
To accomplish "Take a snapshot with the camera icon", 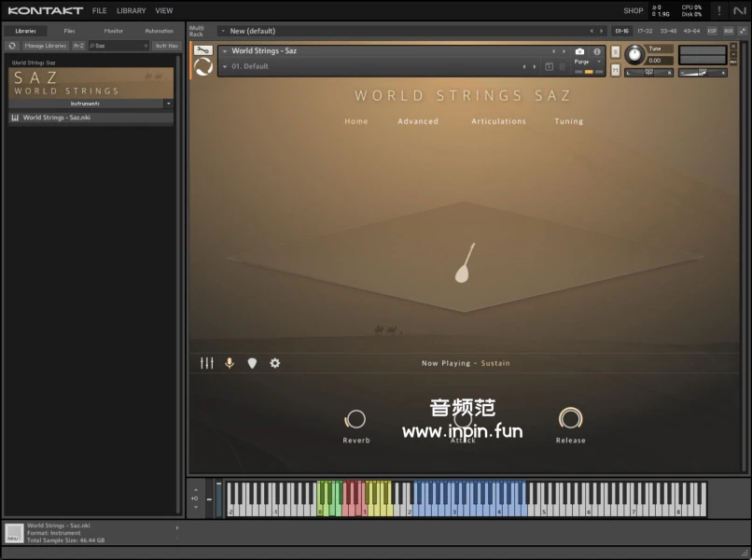I will tap(579, 50).
